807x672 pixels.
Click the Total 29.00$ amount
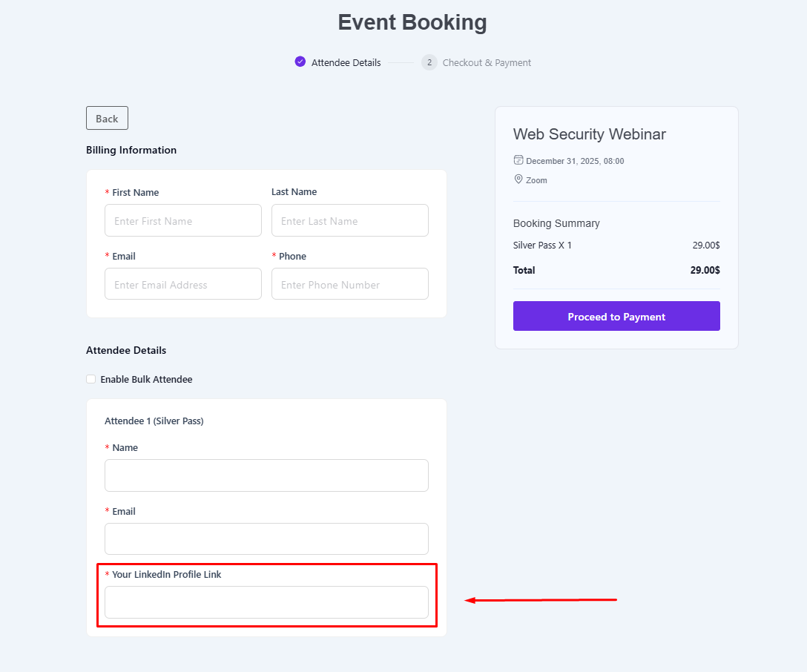[x=705, y=270]
